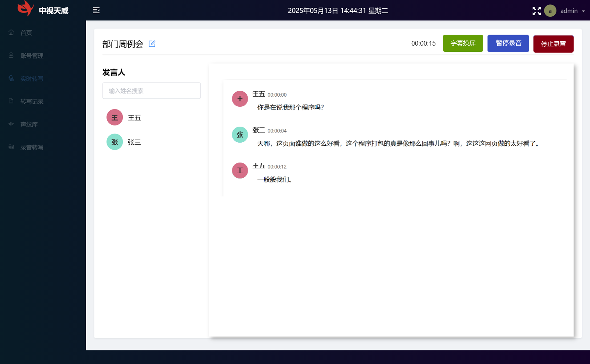Click the house icon beside 首页
590x364 pixels.
[x=11, y=32]
